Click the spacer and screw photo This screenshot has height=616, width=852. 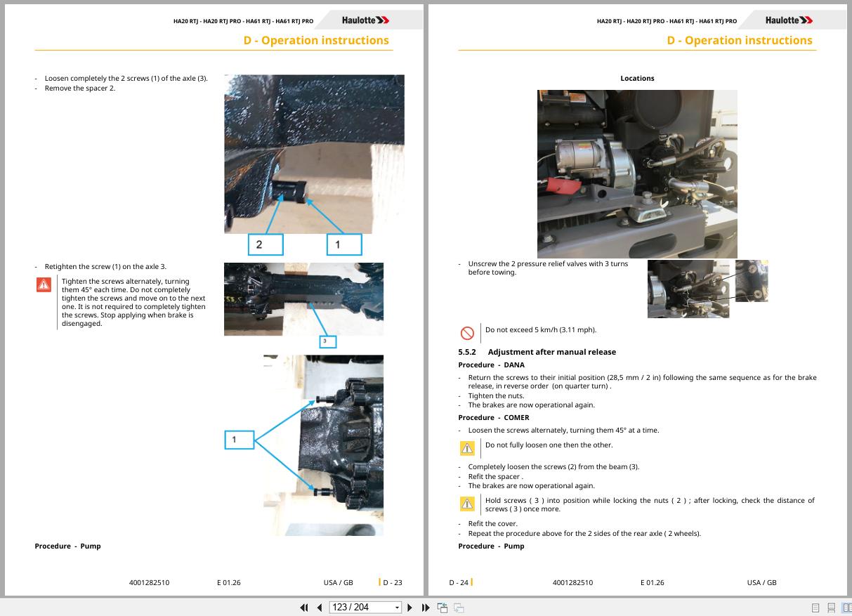pos(314,154)
